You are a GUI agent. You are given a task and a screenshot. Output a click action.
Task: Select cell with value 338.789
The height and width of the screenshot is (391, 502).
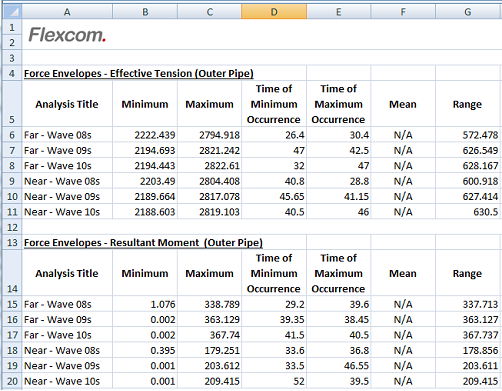(x=210, y=304)
